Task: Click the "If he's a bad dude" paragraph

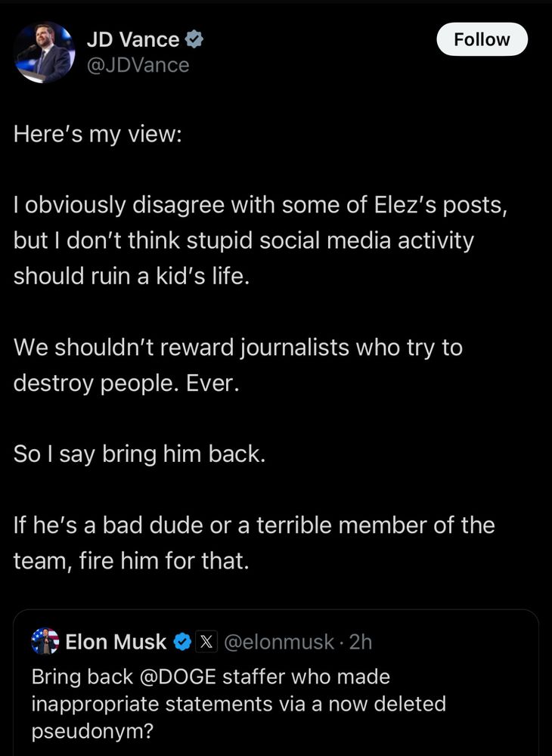Action: click(253, 544)
